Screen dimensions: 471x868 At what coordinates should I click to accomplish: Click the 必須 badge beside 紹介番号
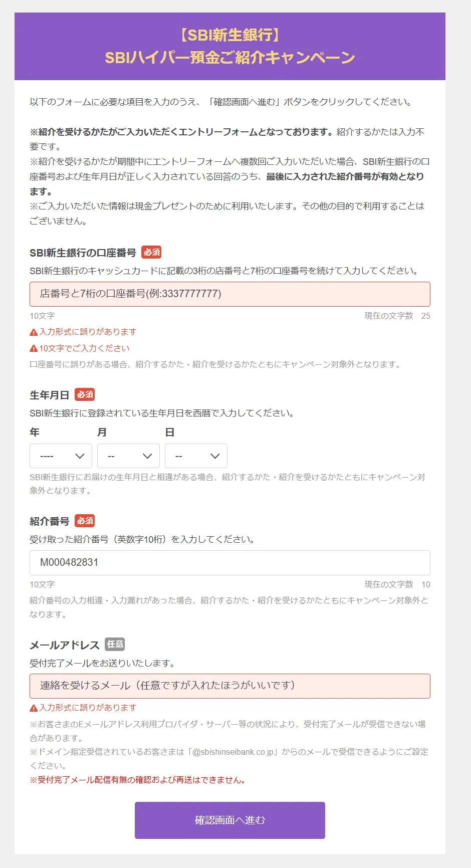coord(85,521)
